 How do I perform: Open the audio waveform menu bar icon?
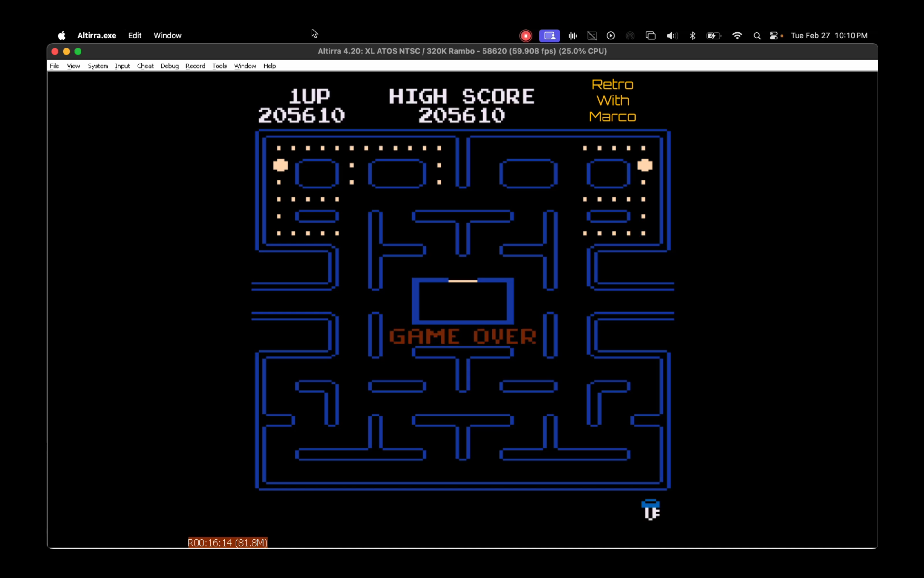pyautogui.click(x=572, y=36)
